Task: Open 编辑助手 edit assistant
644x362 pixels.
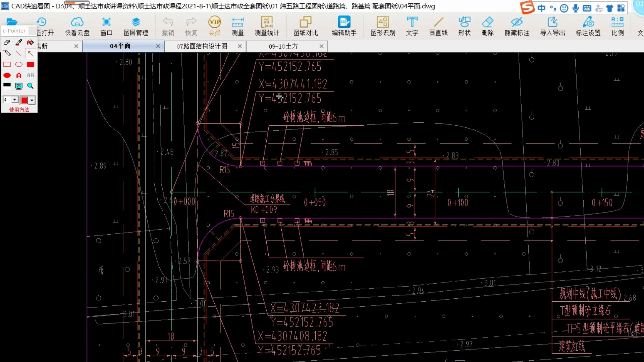Action: 344,26
